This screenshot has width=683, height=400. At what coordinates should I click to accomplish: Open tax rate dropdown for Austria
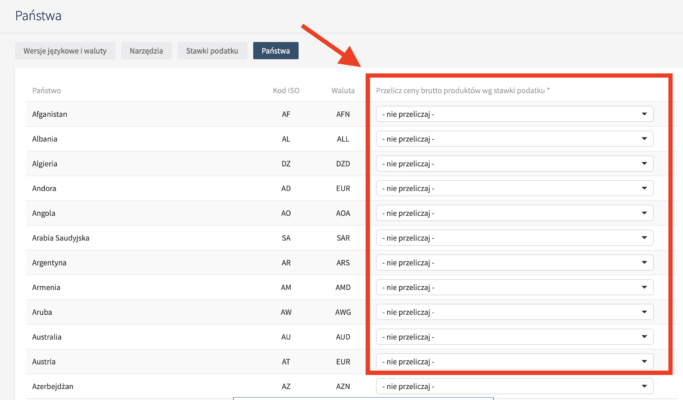pyautogui.click(x=514, y=361)
